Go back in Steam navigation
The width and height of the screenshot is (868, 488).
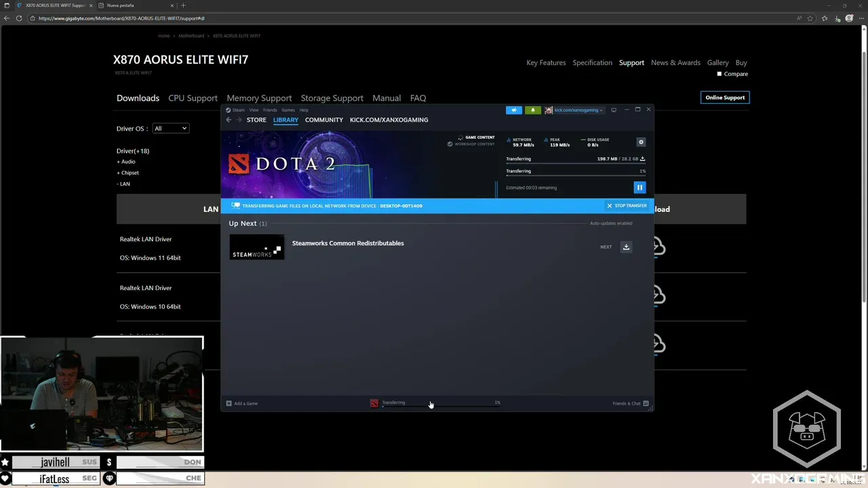pyautogui.click(x=229, y=120)
